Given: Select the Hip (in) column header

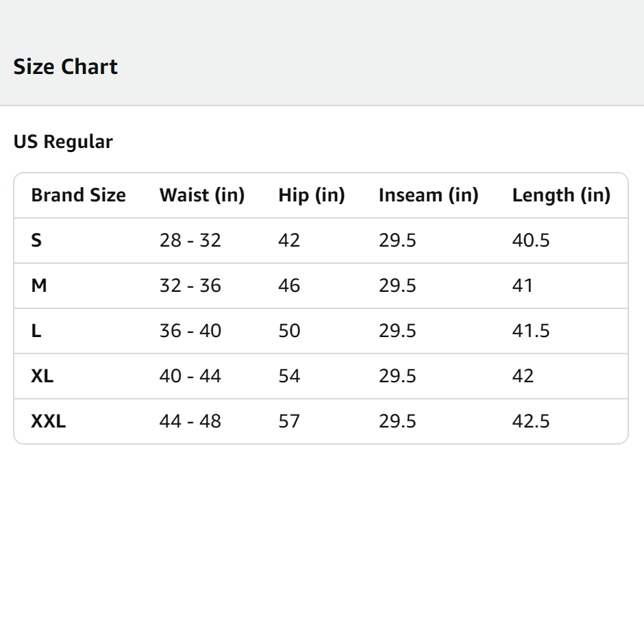Looking at the screenshot, I should pyautogui.click(x=311, y=195).
